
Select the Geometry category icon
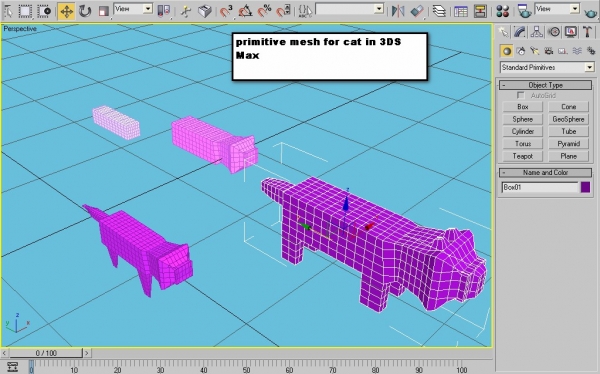coord(507,51)
